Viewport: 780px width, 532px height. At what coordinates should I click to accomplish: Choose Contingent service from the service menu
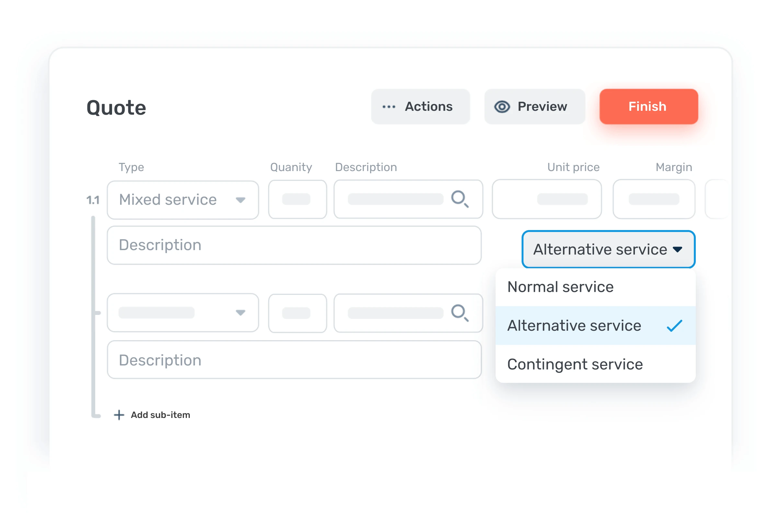click(575, 364)
